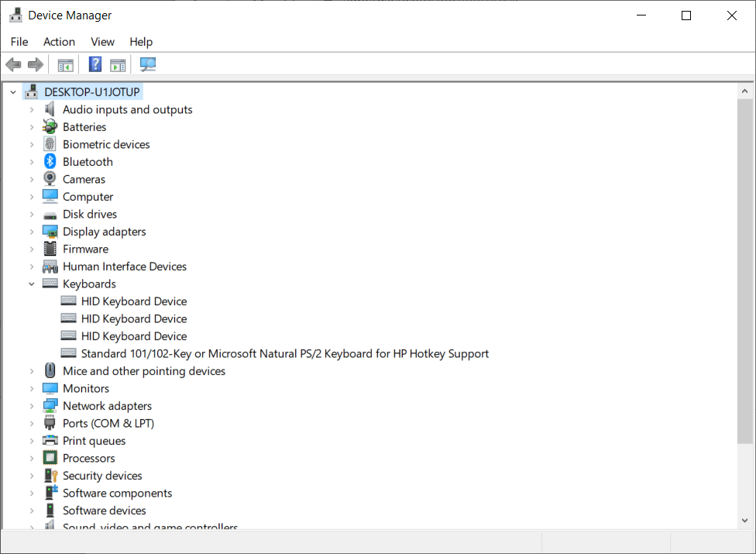This screenshot has height=554, width=756.
Task: Expand the Human Interface Devices category
Action: click(x=31, y=266)
